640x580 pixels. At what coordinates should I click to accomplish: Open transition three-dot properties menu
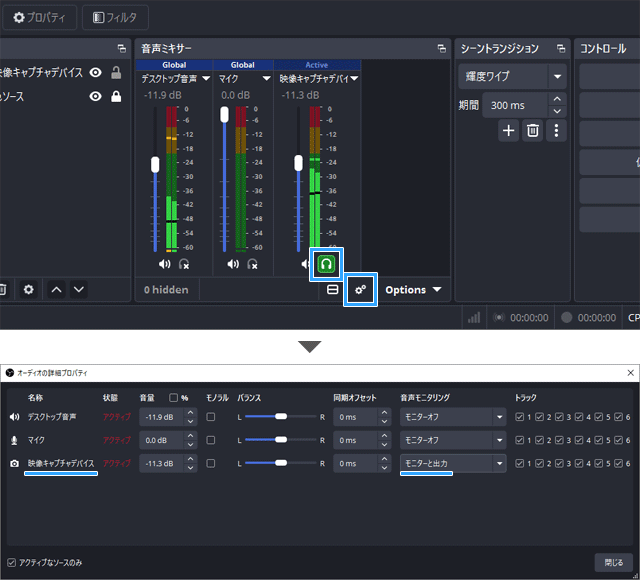tap(556, 130)
